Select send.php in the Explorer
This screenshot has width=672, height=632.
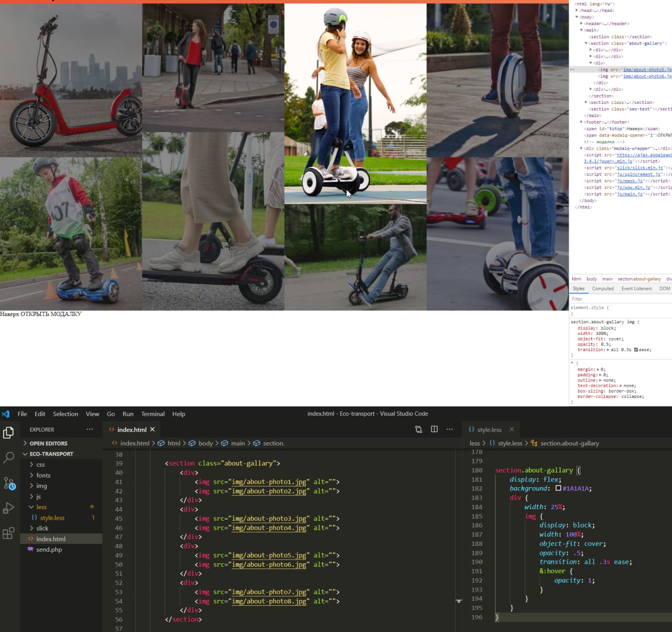point(61,550)
